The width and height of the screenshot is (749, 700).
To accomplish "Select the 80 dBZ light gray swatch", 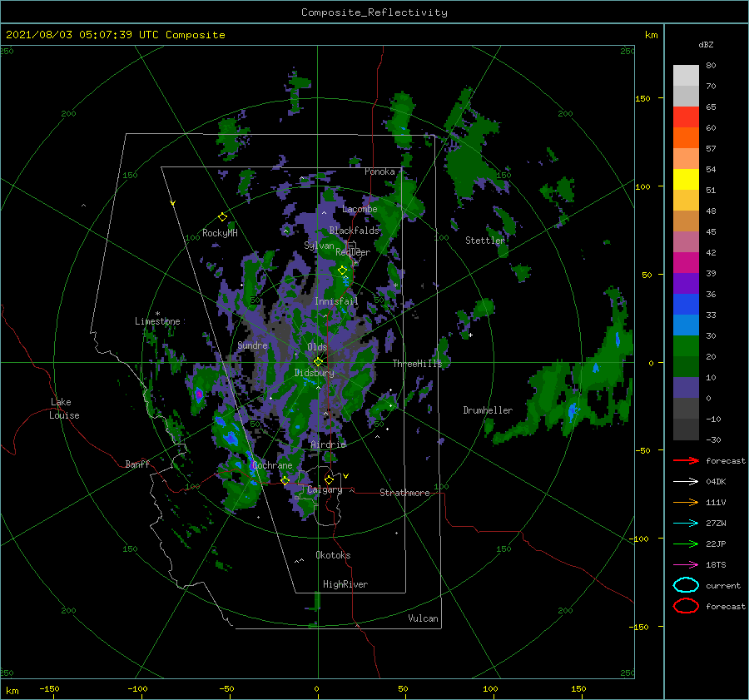I will coord(686,75).
